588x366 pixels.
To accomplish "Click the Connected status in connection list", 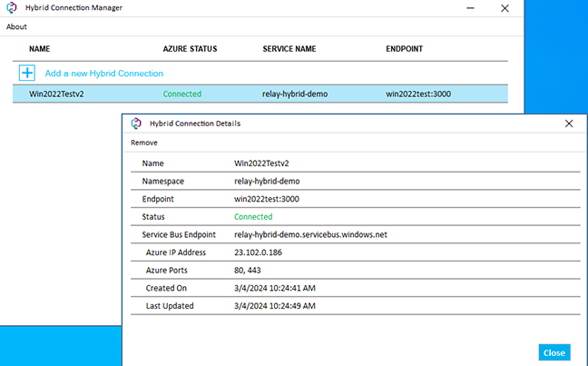I will tap(181, 94).
